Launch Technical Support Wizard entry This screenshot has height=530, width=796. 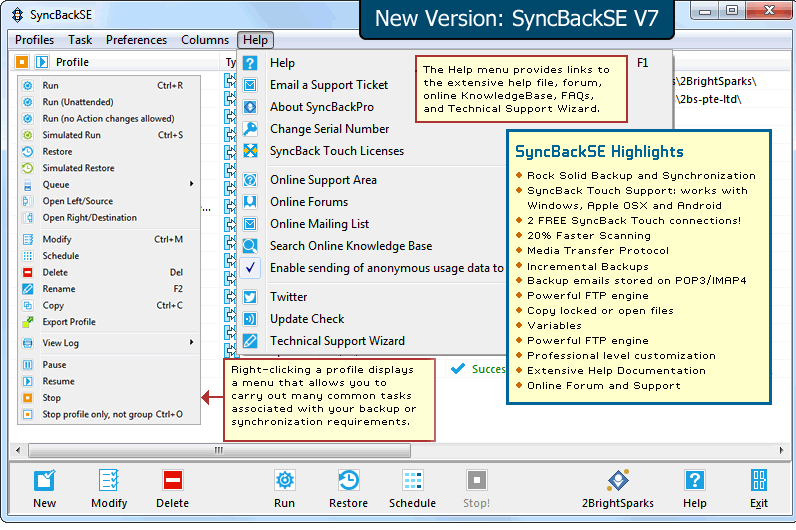pyautogui.click(x=337, y=341)
